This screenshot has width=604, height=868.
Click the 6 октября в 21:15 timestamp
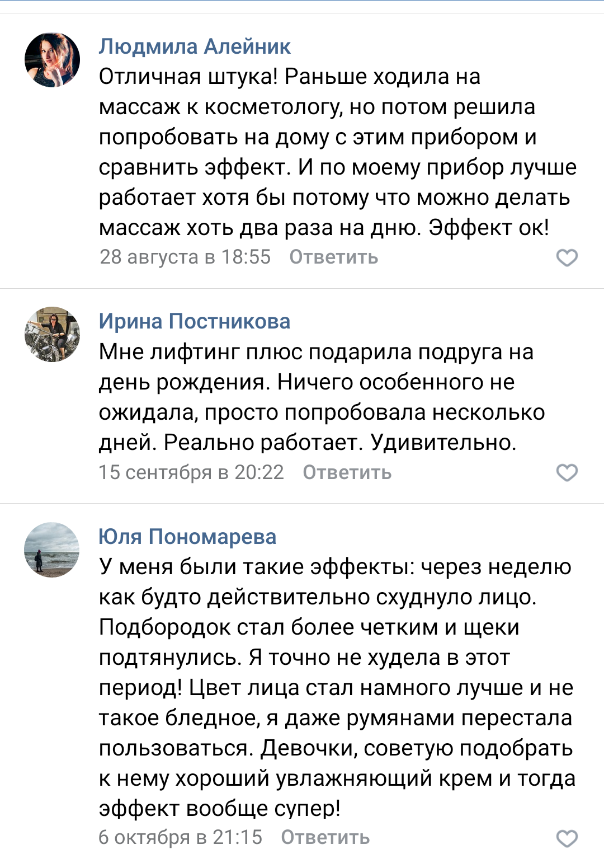click(x=180, y=838)
